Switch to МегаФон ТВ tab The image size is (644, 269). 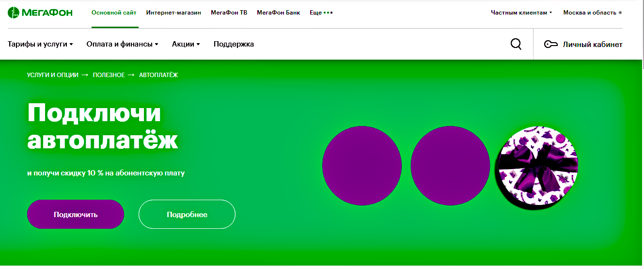(229, 13)
